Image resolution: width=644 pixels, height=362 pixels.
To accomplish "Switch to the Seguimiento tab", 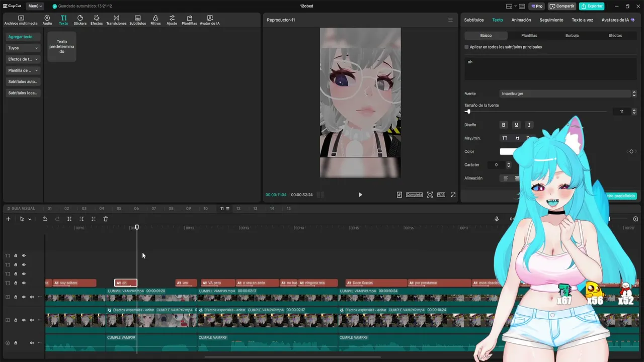I will click(551, 20).
